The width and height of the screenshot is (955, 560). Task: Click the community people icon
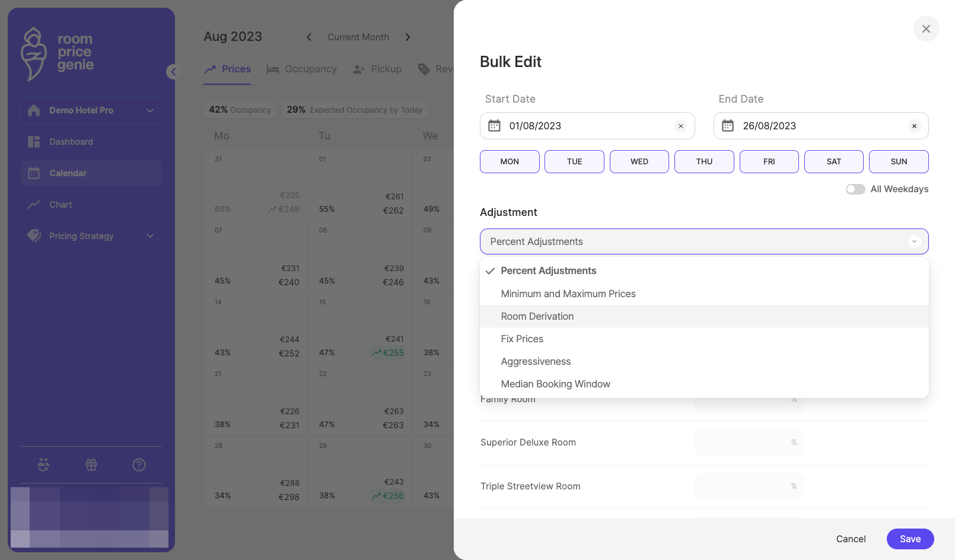click(x=43, y=465)
